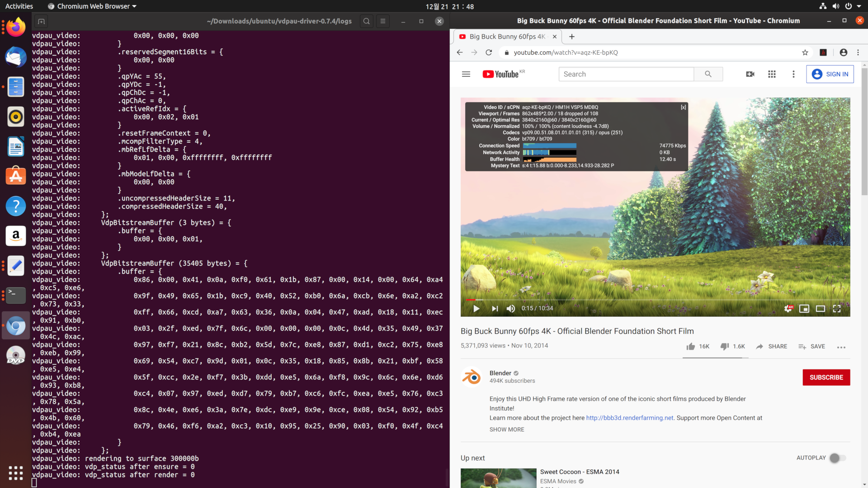Open Text Editor from the dock

click(16, 266)
